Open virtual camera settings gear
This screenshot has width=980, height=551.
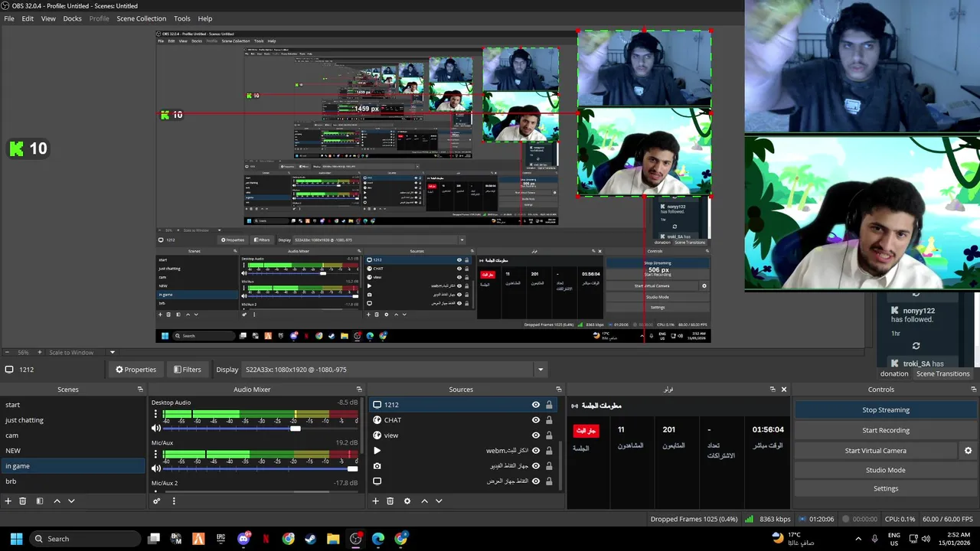click(x=968, y=451)
